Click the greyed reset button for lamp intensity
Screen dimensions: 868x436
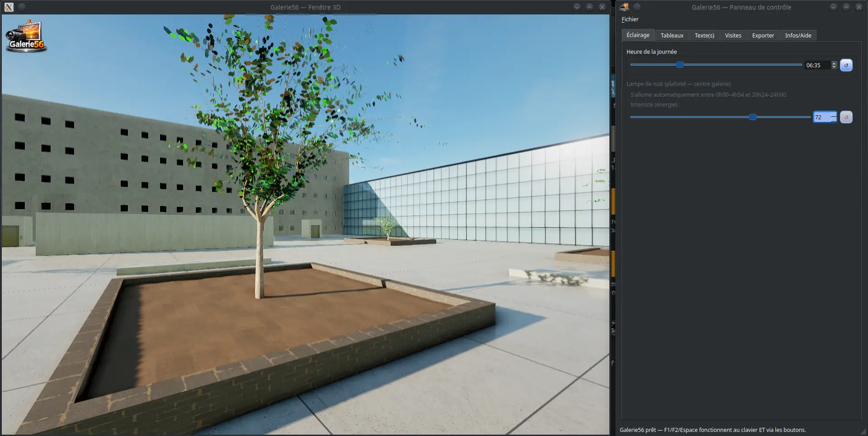click(x=846, y=117)
